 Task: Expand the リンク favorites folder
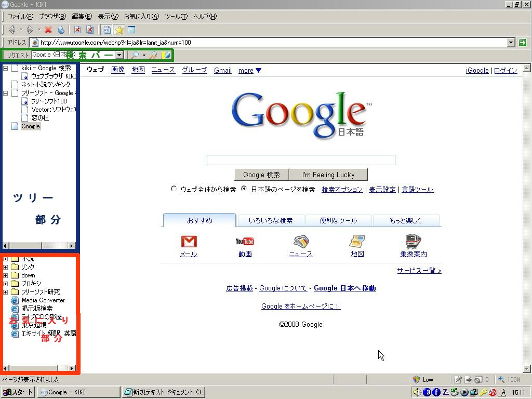point(5,267)
